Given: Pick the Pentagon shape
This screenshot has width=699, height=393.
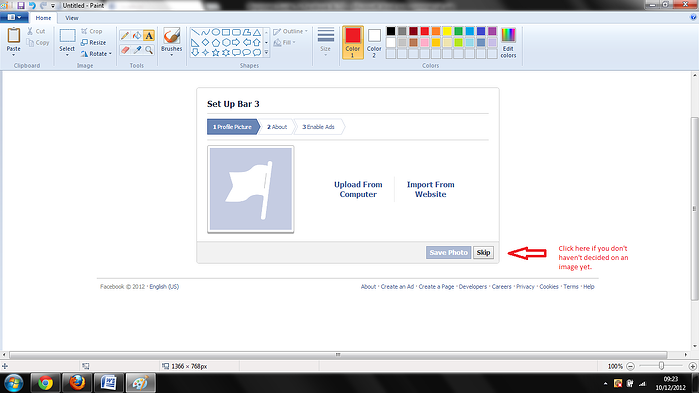Looking at the screenshot, I should click(x=216, y=42).
